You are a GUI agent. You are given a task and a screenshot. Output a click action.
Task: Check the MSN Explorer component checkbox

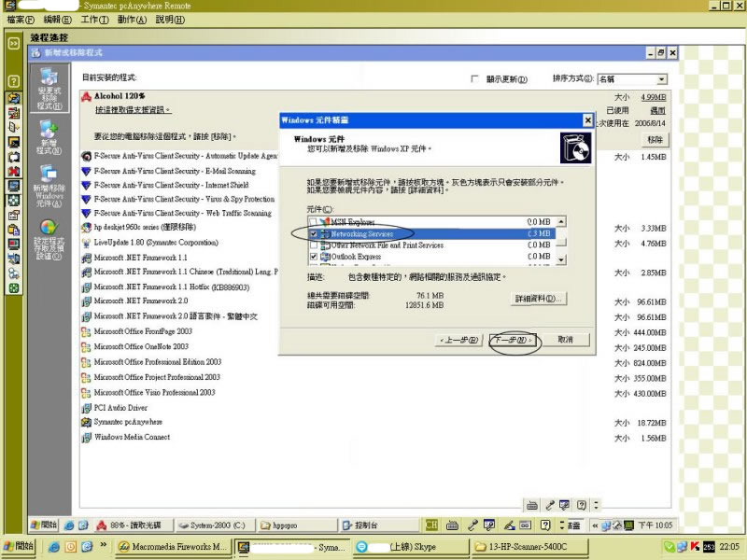tap(313, 222)
